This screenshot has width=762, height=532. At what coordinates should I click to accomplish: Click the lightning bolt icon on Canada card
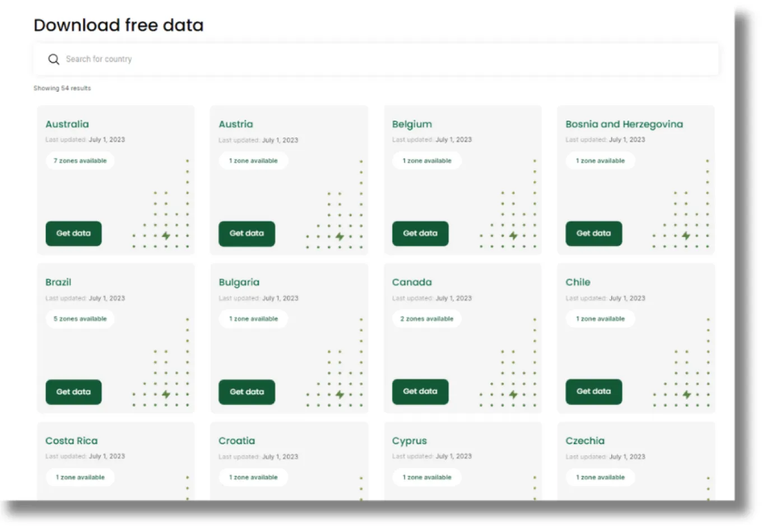(x=513, y=394)
